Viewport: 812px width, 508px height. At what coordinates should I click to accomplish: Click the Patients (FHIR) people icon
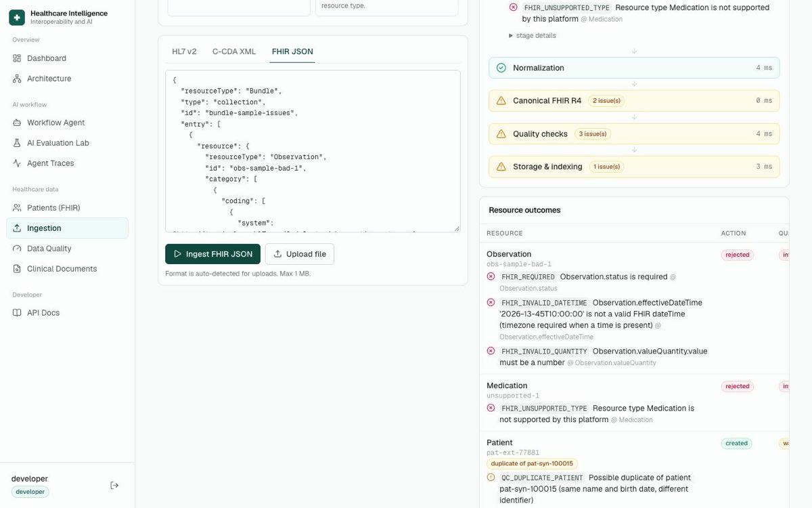click(x=17, y=208)
